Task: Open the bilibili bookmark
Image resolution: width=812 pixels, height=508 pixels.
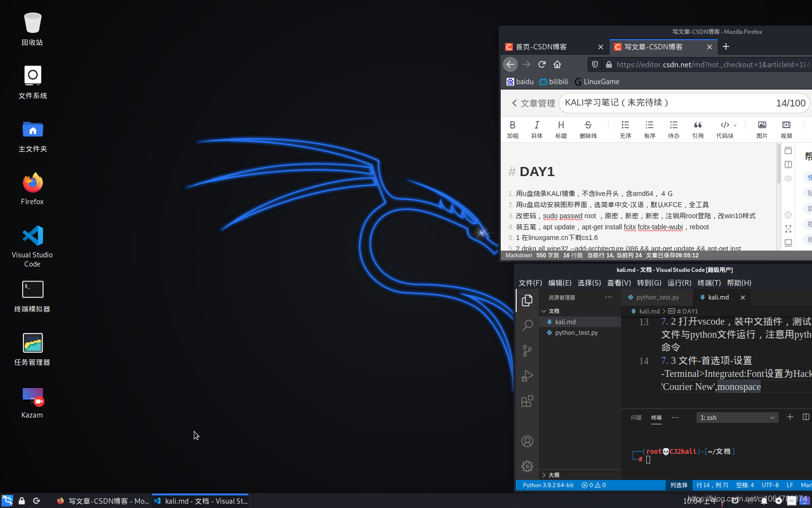Action: 554,82
